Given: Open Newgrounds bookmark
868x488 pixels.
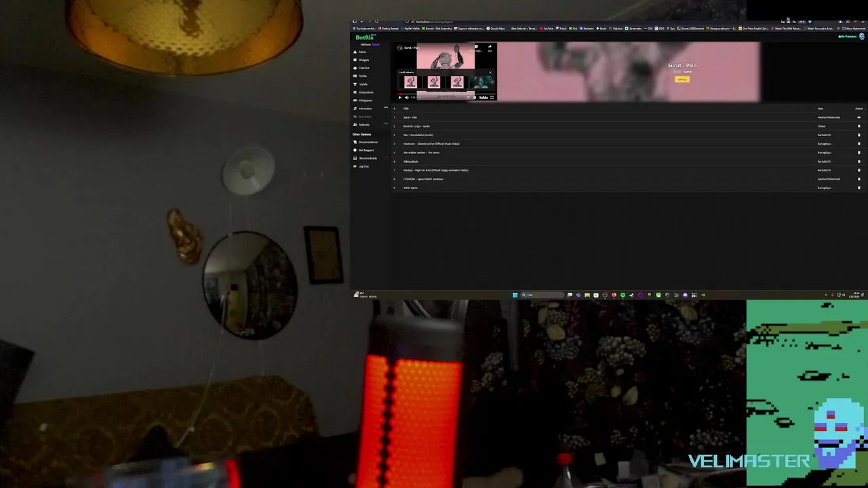Looking at the screenshot, I should (x=721, y=28).
